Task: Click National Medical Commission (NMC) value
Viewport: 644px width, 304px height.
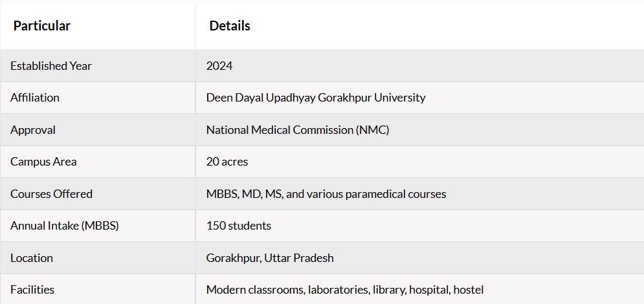Action: (x=298, y=130)
